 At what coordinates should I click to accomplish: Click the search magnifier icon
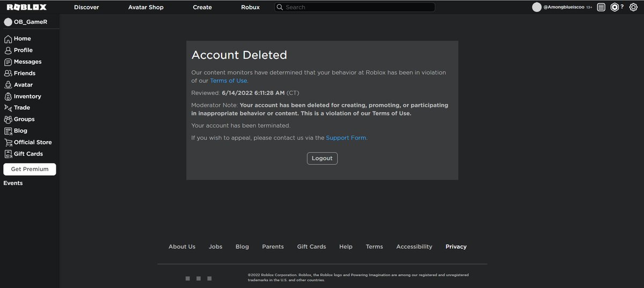280,8
